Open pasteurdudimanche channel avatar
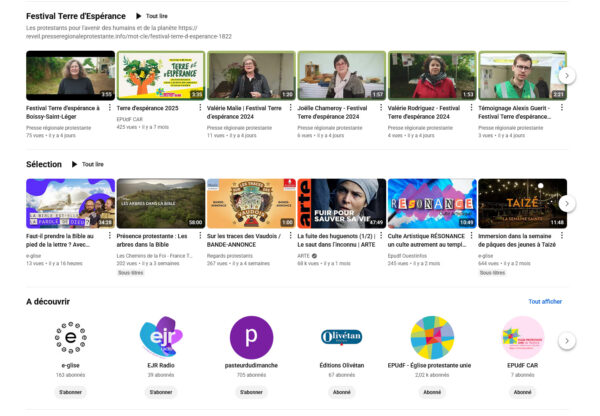 click(251, 338)
